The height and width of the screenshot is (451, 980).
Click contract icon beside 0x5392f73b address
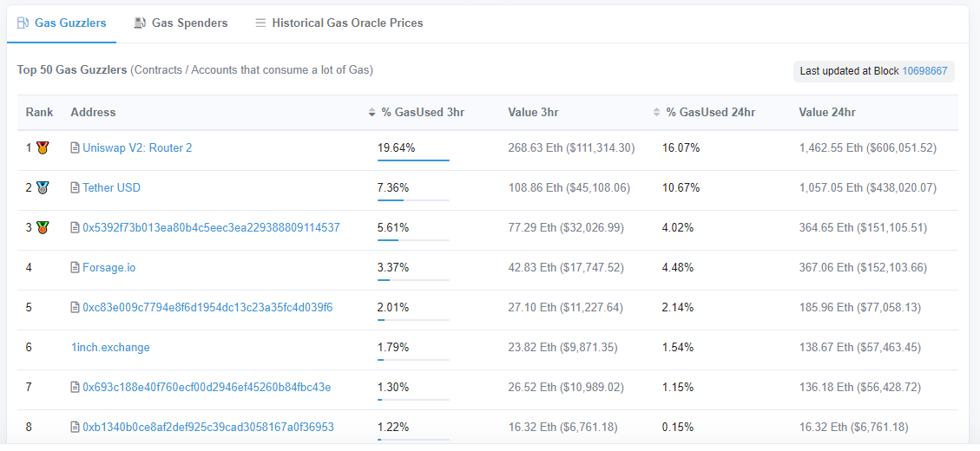pyautogui.click(x=75, y=227)
